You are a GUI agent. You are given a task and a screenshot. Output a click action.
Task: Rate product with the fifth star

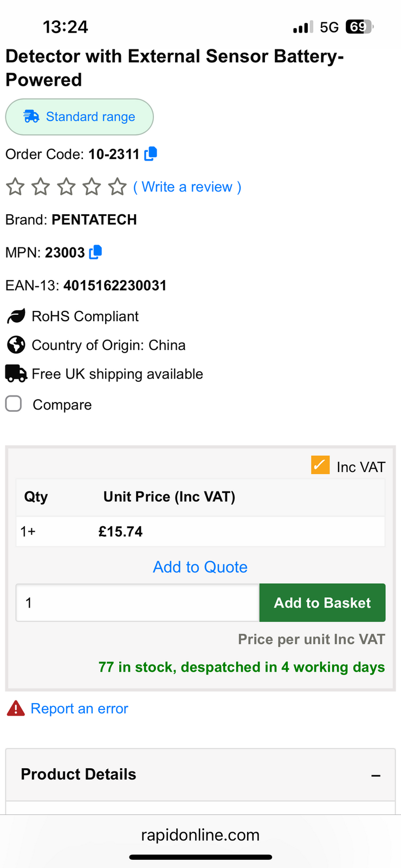[117, 187]
